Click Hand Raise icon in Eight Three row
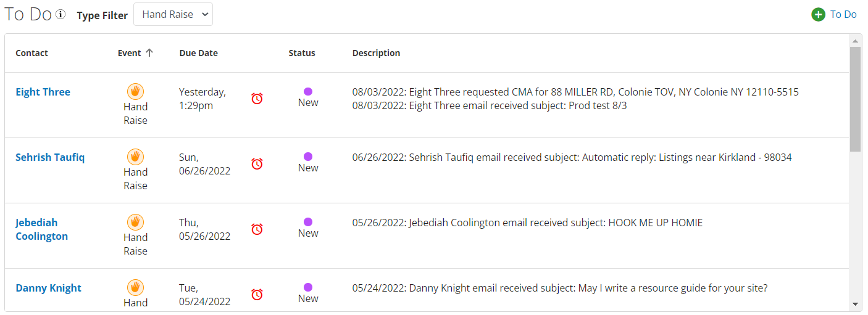Screen dimensions: 868x315 (135, 91)
